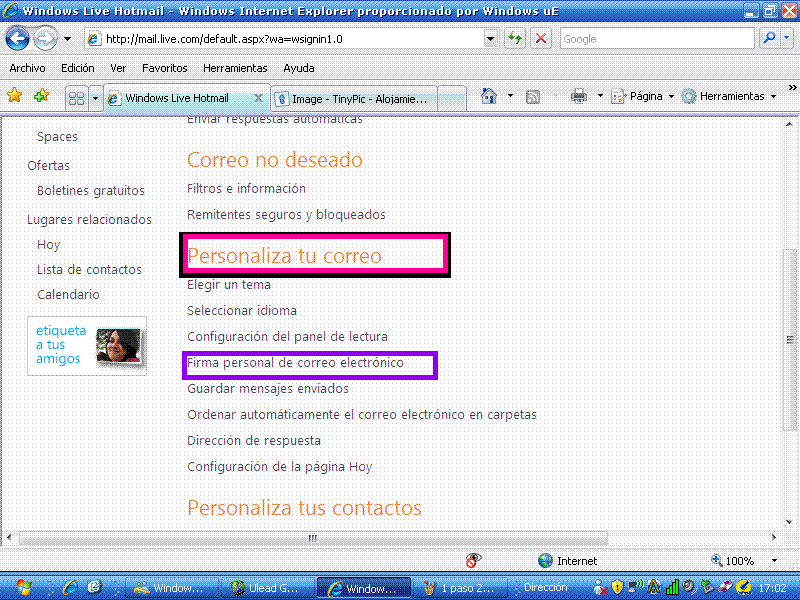
Task: Click the Home page icon
Action: click(x=489, y=95)
